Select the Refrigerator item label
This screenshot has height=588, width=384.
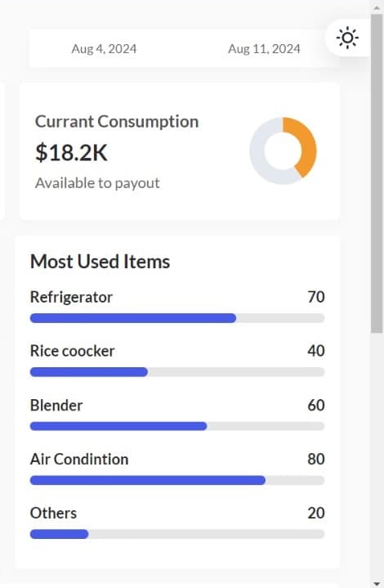click(x=71, y=297)
